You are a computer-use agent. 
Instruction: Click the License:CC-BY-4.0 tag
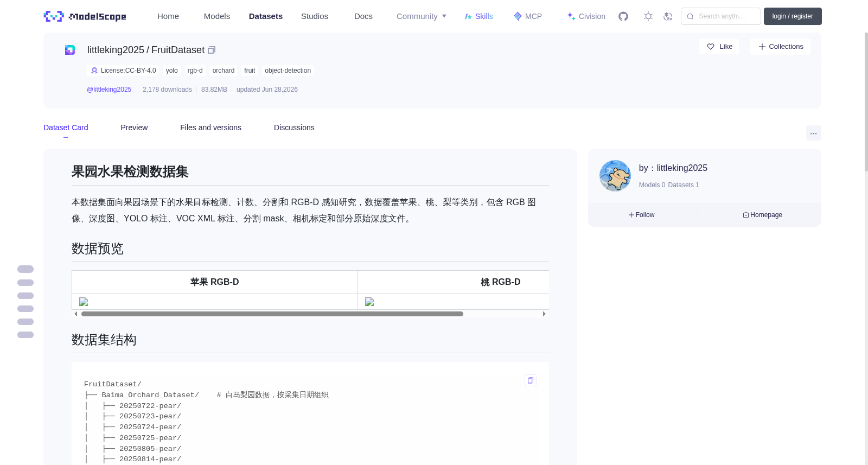[123, 71]
